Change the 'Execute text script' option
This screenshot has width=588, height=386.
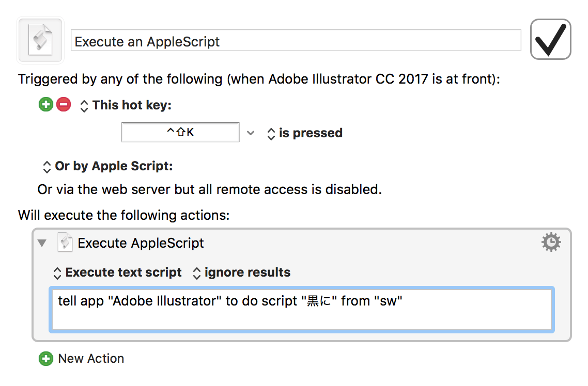[x=117, y=272]
